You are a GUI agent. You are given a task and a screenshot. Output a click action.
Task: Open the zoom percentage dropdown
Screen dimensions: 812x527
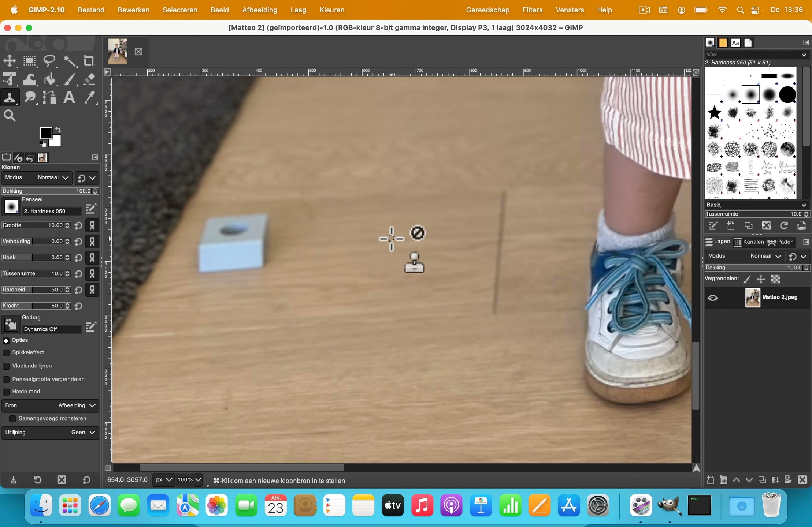coord(198,480)
